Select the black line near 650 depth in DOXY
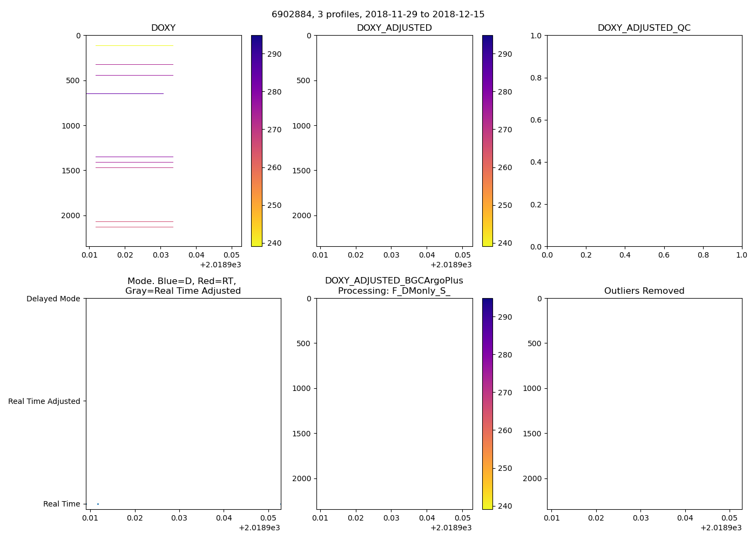This screenshot has width=756, height=540. (125, 93)
